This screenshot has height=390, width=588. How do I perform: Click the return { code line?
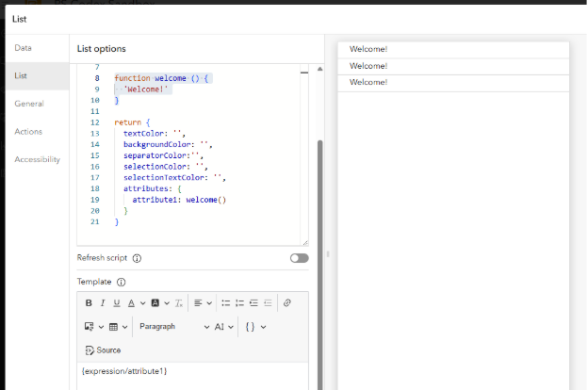(132, 122)
